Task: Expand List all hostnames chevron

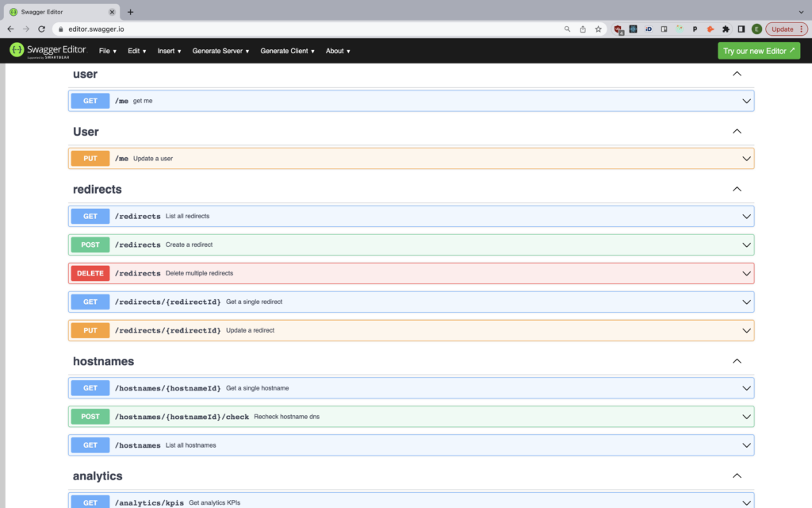Action: pos(746,445)
